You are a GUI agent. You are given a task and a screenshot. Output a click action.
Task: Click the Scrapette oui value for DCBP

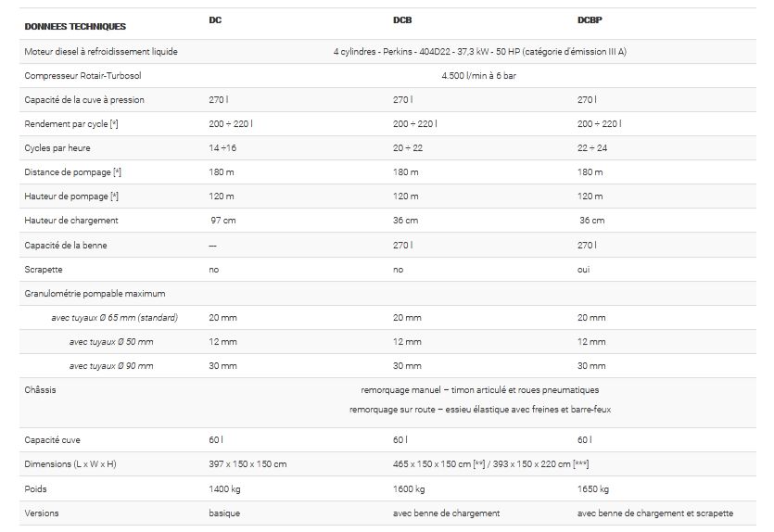click(584, 269)
